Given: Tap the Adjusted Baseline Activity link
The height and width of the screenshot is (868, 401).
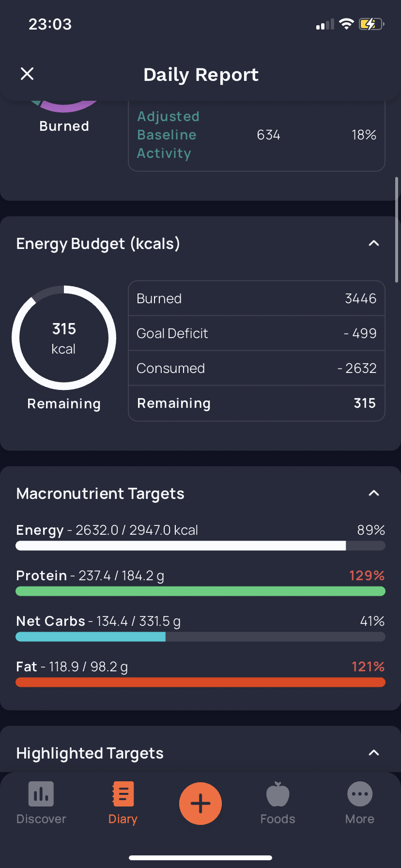Looking at the screenshot, I should pos(169,135).
